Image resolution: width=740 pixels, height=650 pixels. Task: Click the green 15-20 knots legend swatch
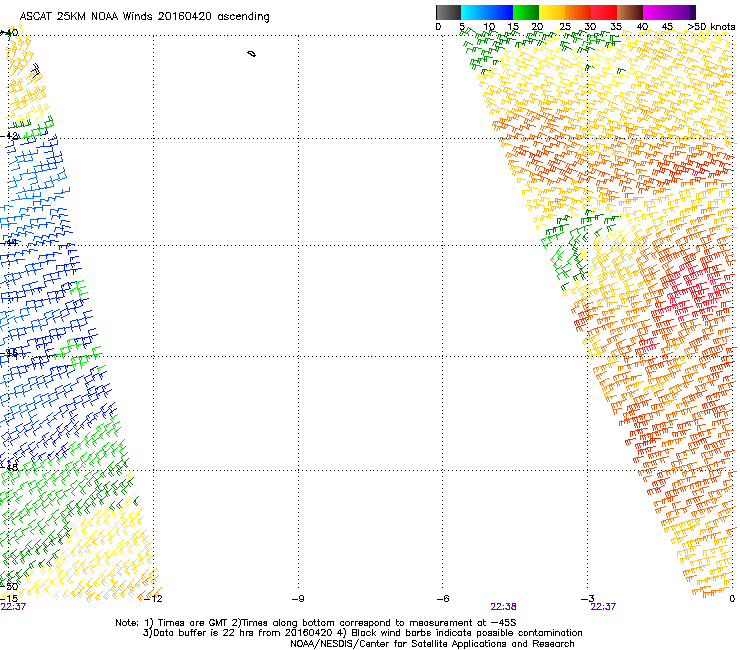[x=526, y=12]
